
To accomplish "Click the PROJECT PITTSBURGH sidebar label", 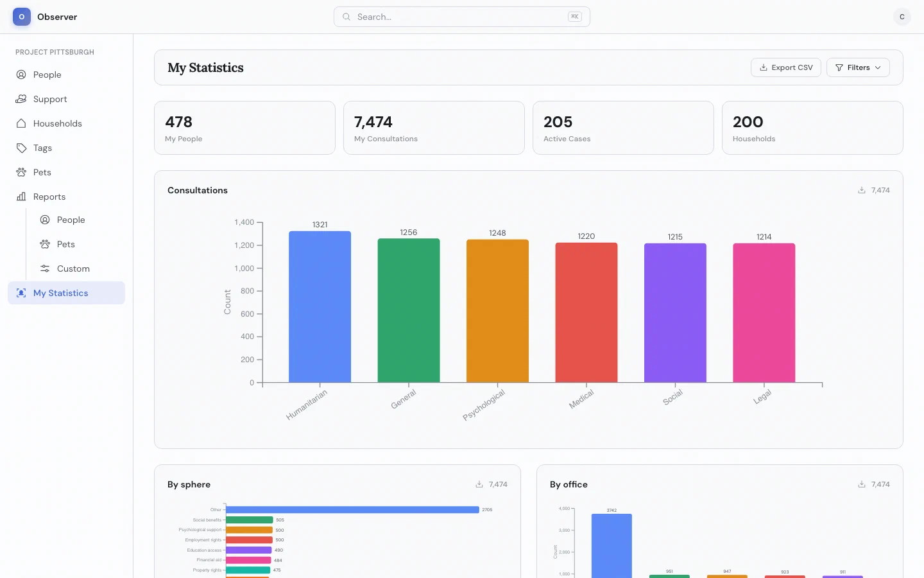I will pos(55,52).
